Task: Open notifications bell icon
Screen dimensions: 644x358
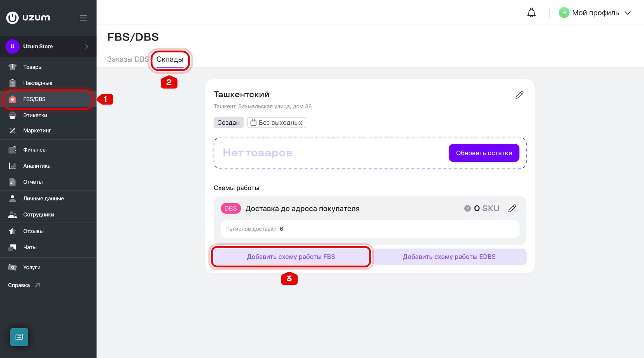Action: pyautogui.click(x=531, y=13)
